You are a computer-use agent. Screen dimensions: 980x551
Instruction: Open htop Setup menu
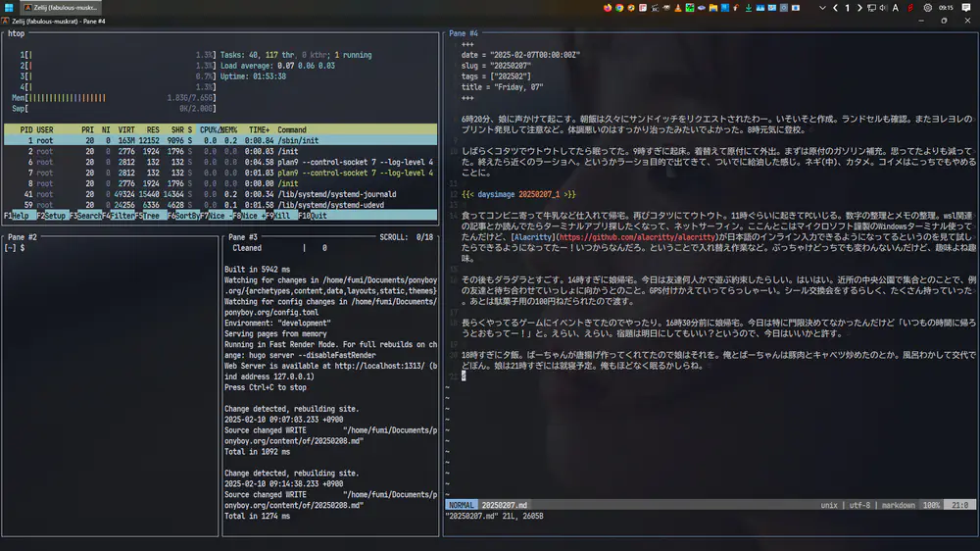[x=53, y=215]
